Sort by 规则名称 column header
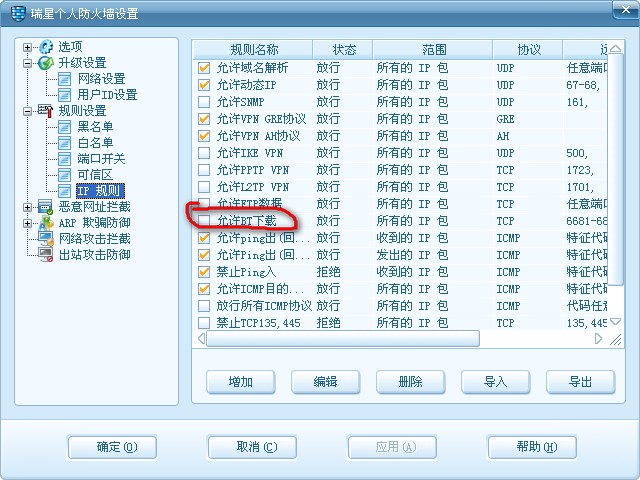 pos(253,50)
